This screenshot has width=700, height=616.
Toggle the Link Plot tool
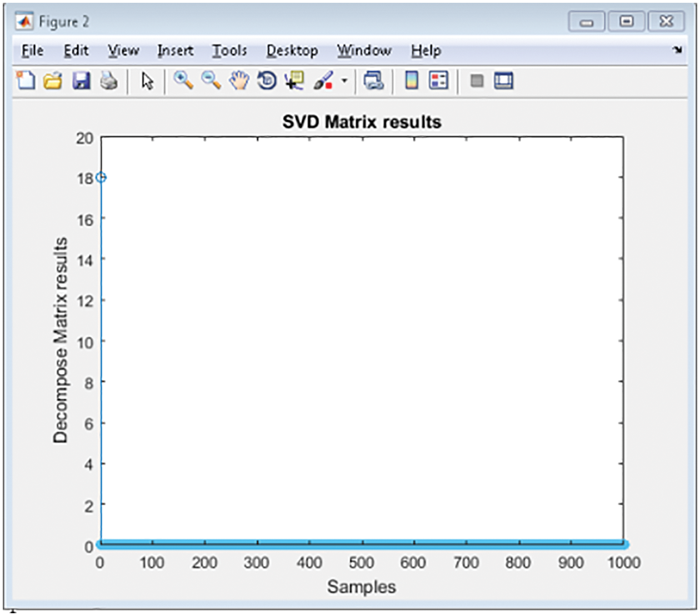coord(374,81)
